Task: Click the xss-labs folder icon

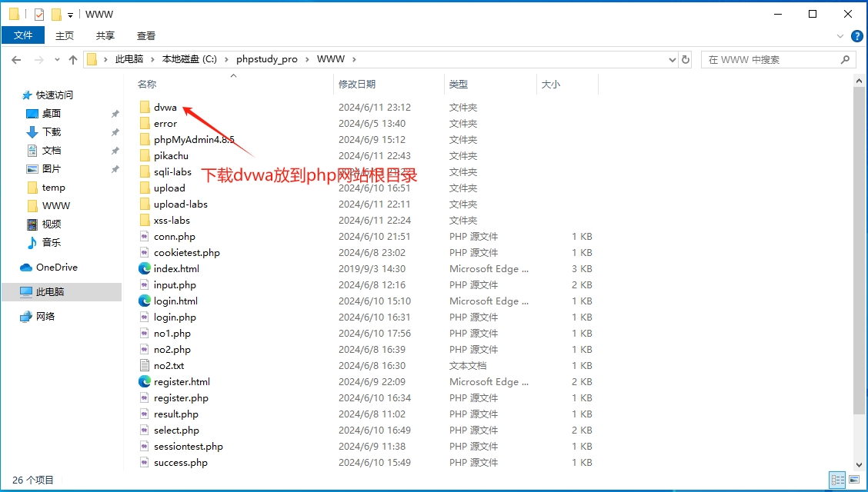Action: click(x=145, y=220)
